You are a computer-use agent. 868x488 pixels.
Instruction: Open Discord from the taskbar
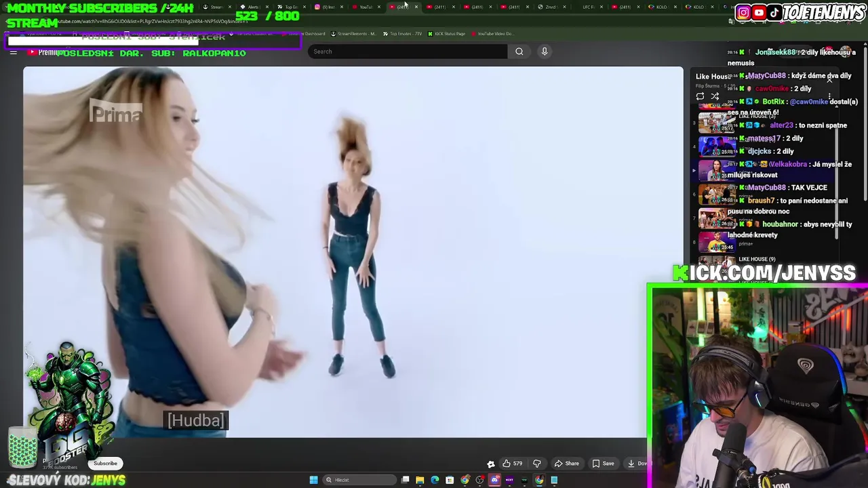(494, 480)
